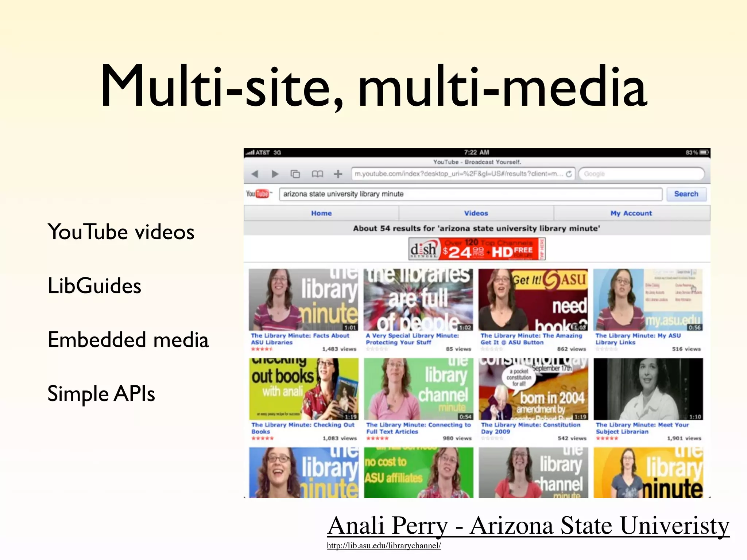Click 'The Amazing Get It @ ASU Button' link

(531, 339)
